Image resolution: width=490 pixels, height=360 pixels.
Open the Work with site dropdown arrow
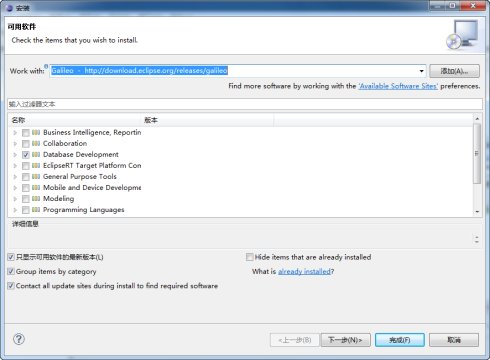point(421,71)
